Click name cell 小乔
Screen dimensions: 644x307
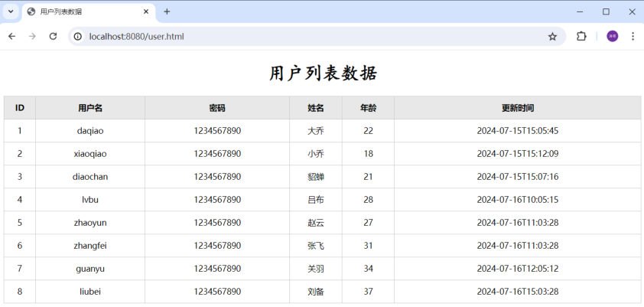point(316,154)
